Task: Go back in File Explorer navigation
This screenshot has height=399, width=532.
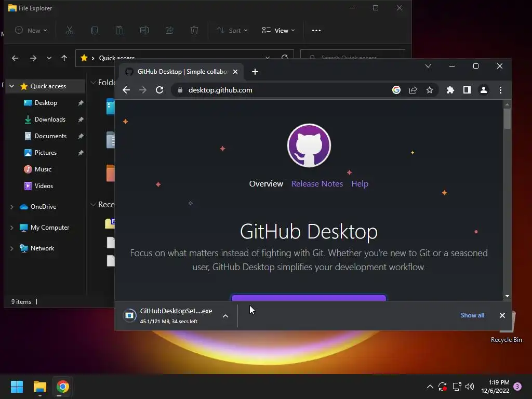Action: [x=15, y=58]
